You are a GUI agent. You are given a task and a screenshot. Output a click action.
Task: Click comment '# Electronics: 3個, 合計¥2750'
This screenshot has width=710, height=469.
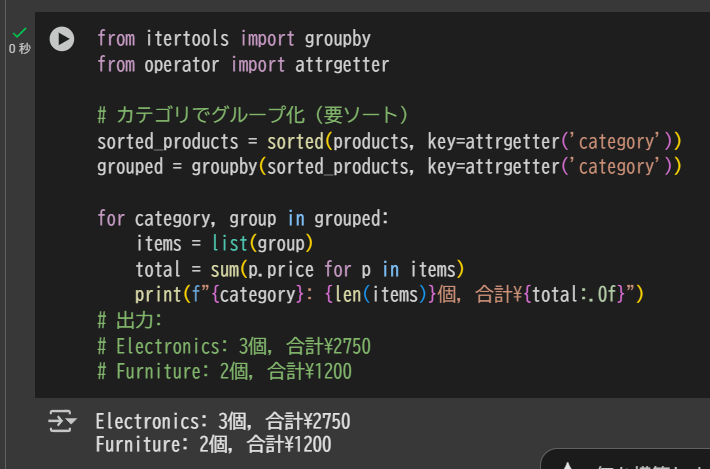point(234,346)
